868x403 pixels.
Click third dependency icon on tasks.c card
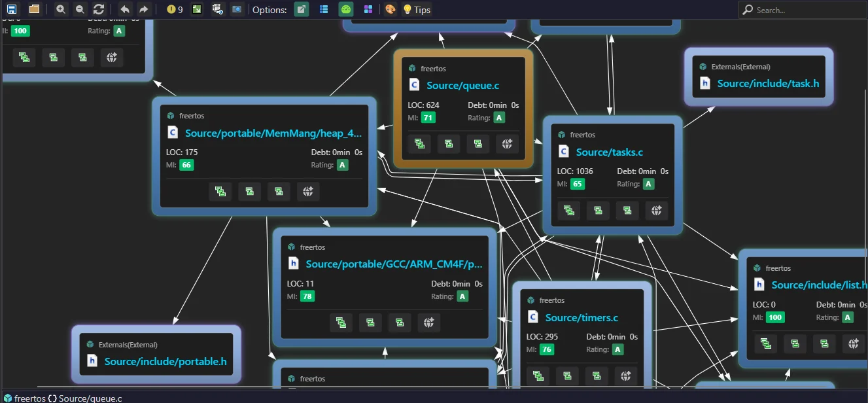pyautogui.click(x=627, y=211)
